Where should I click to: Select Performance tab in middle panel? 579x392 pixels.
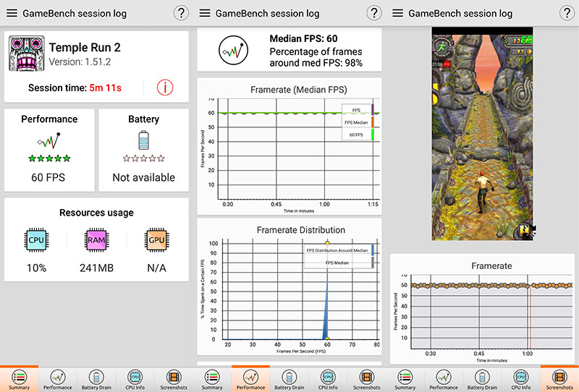[x=250, y=380]
